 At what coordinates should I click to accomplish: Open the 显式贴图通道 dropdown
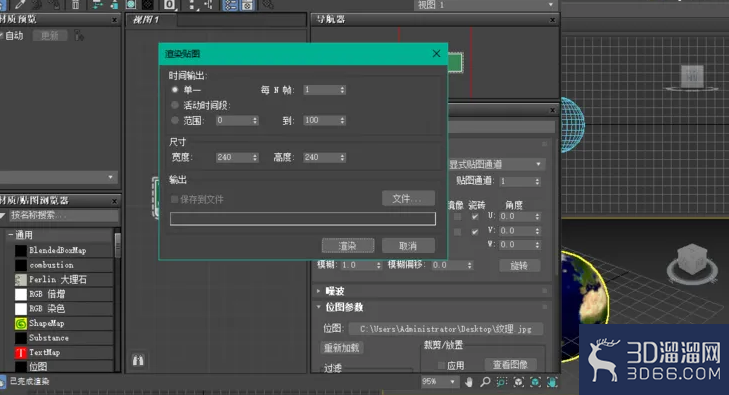(496, 164)
